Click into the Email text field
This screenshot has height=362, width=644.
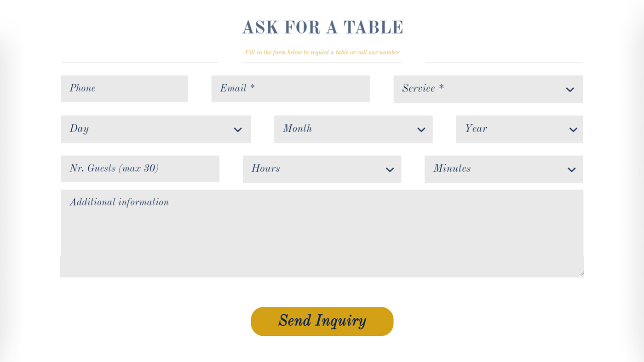[x=290, y=89]
